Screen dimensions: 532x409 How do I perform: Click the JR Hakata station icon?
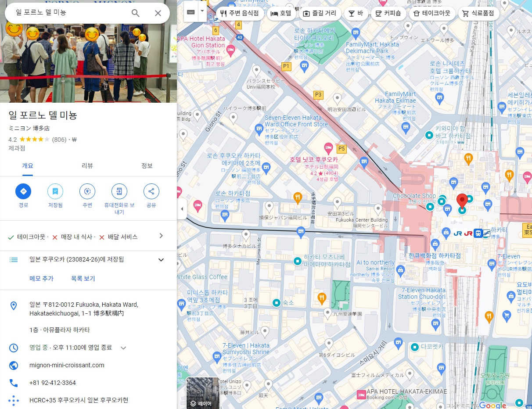pyautogui.click(x=478, y=233)
